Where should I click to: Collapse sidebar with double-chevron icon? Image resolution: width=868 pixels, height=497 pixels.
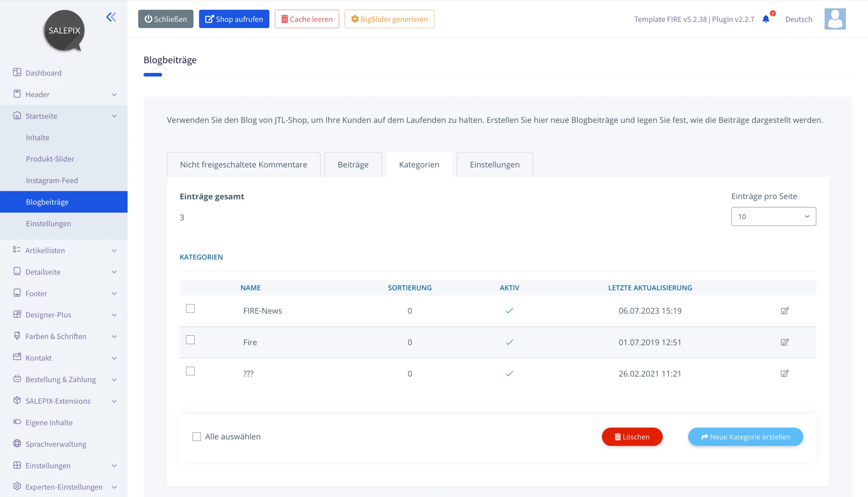(111, 17)
